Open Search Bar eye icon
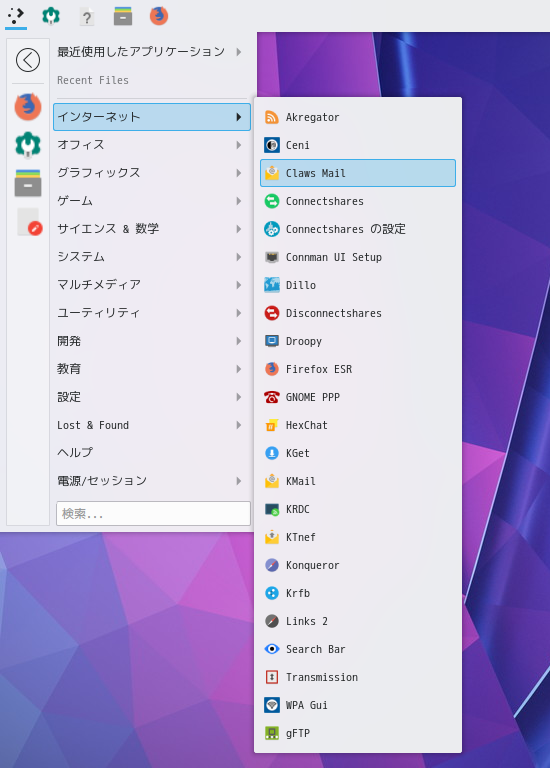The height and width of the screenshot is (768, 550). (272, 649)
